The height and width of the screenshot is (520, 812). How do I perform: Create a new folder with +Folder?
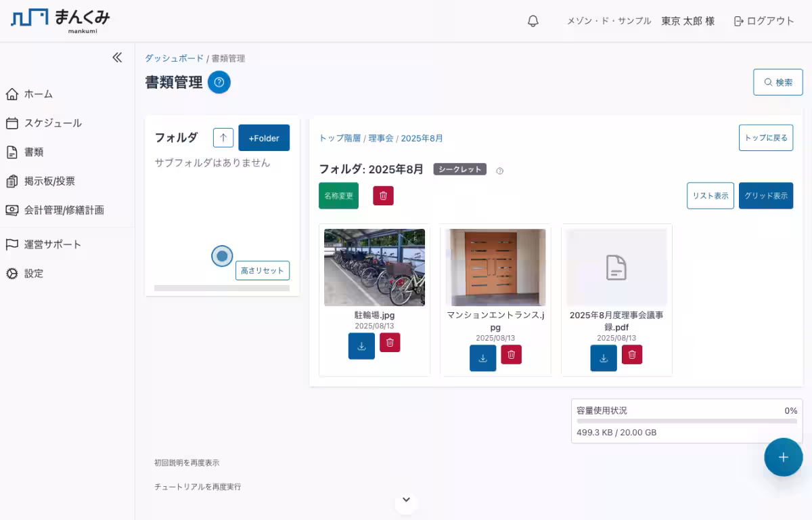[x=264, y=137]
